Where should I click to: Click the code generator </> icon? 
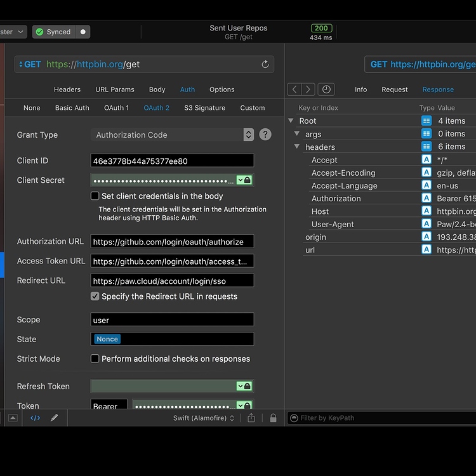[x=35, y=418]
